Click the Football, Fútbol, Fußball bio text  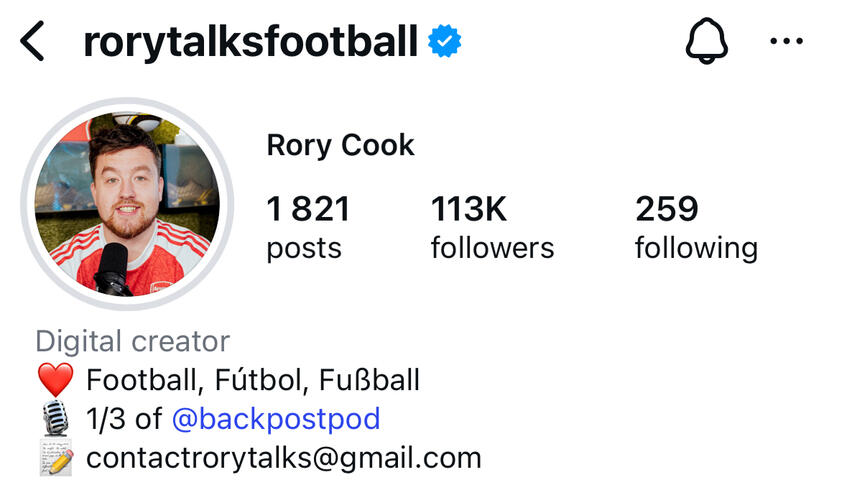[x=253, y=380]
